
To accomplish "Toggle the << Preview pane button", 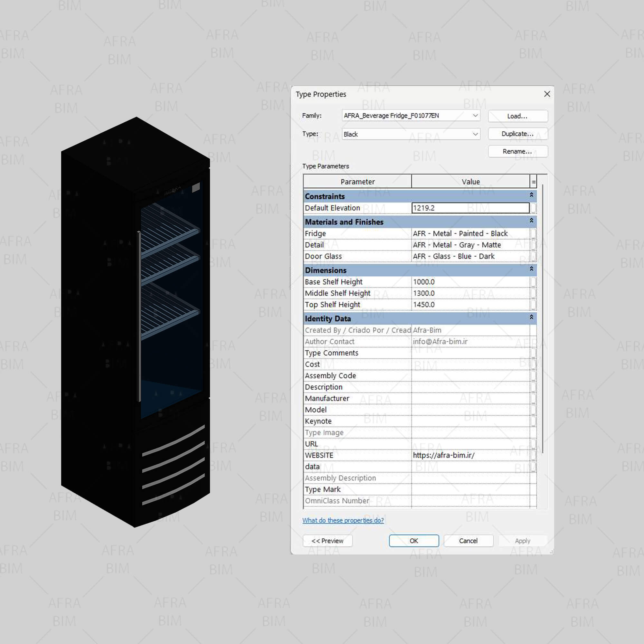I will (327, 541).
